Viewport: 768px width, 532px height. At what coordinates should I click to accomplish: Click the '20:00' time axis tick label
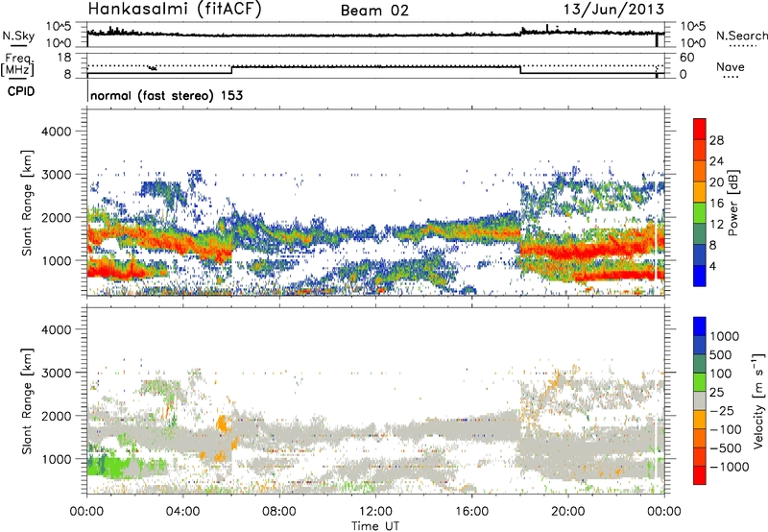(x=568, y=512)
